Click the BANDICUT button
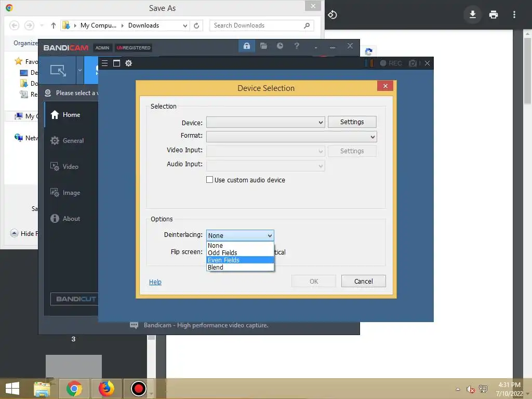This screenshot has height=399, width=532. [75, 299]
